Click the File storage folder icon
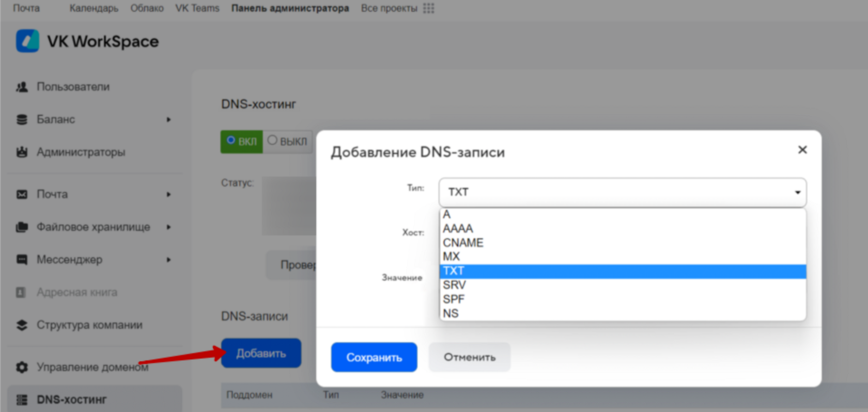This screenshot has height=412, width=868. point(22,227)
